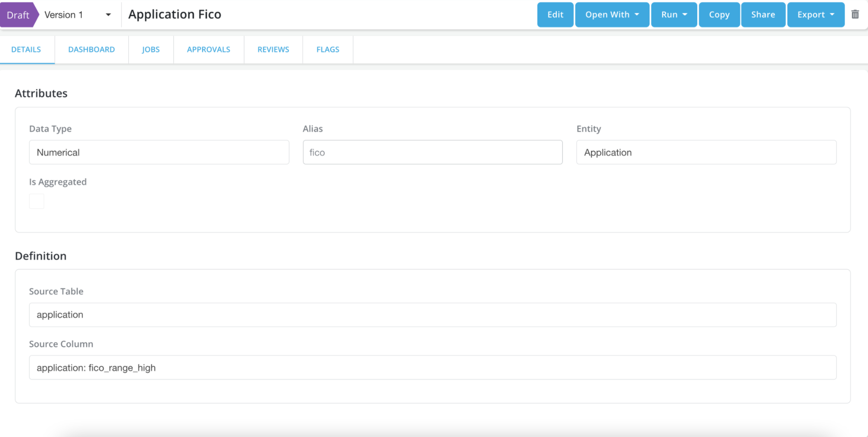Viewport: 868px width, 437px height.
Task: Open the Jobs tab
Action: 150,50
